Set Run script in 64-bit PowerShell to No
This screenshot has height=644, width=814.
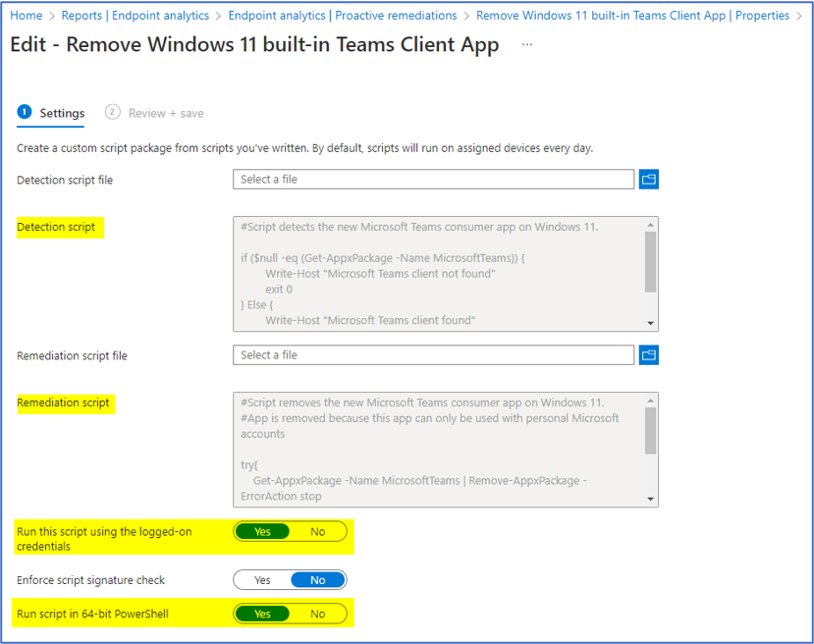[x=318, y=614]
